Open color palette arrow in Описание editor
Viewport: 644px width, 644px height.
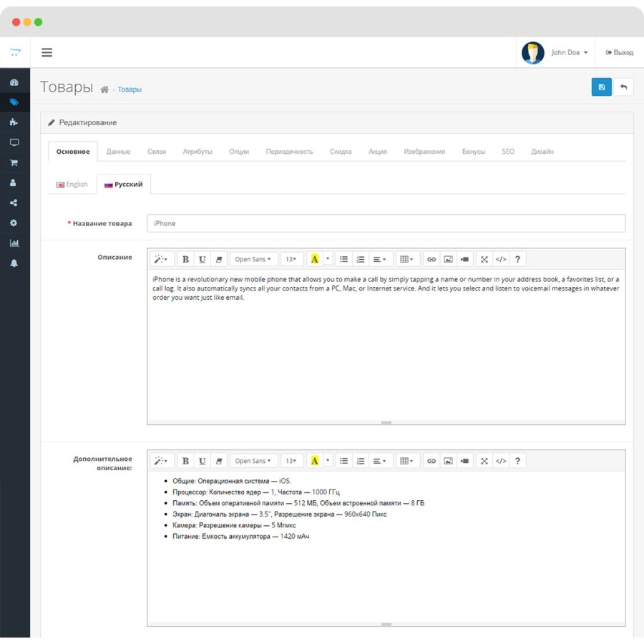[x=327, y=259]
